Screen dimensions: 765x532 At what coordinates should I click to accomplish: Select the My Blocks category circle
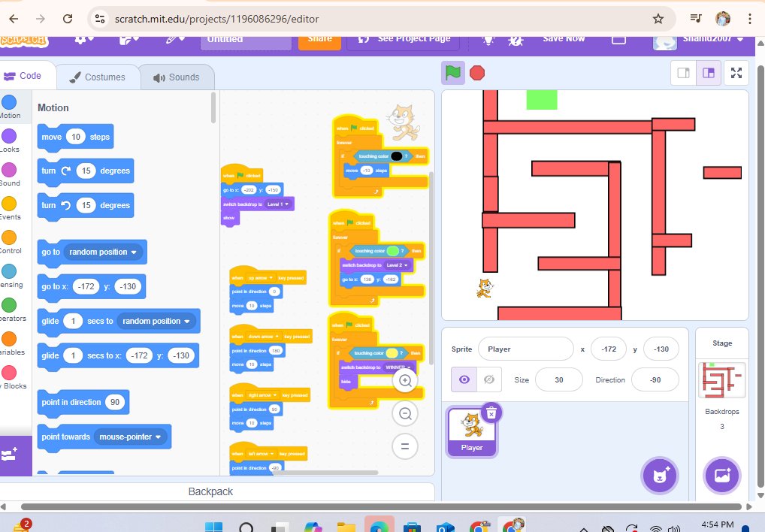[x=9, y=373]
